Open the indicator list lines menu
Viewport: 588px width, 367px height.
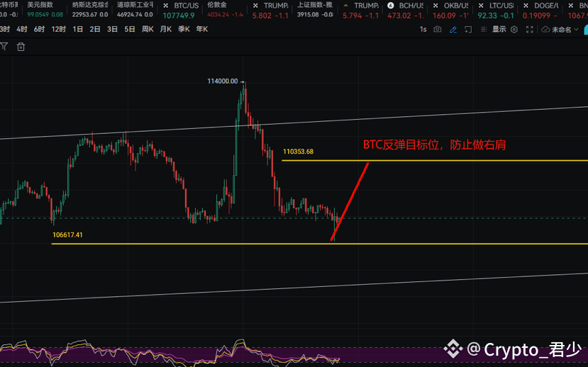pyautogui.click(x=484, y=29)
